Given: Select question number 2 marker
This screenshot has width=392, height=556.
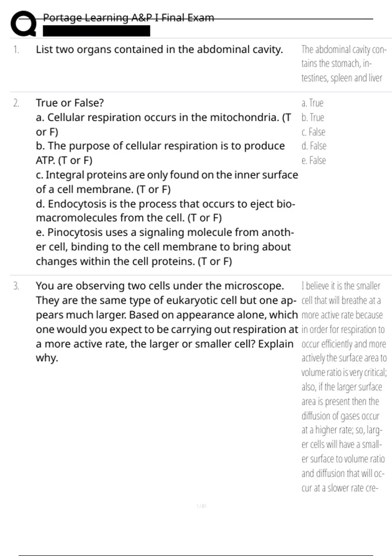Looking at the screenshot, I should pos(16,103).
